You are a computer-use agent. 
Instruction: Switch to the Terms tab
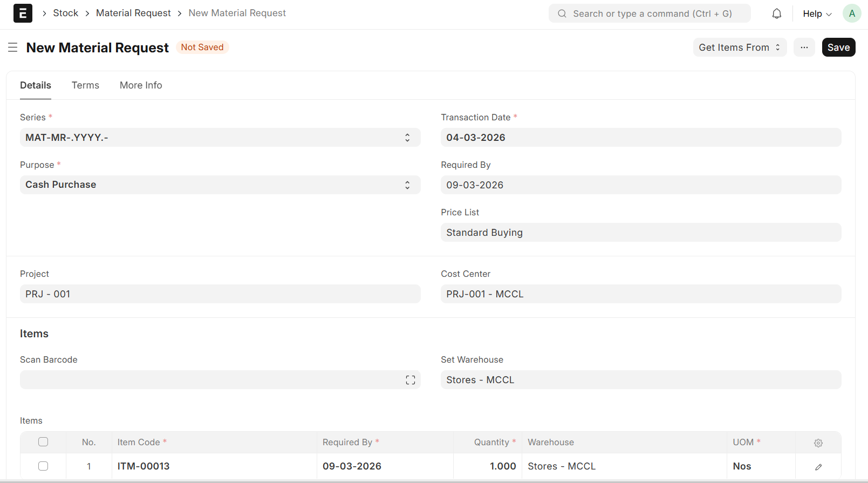click(85, 85)
